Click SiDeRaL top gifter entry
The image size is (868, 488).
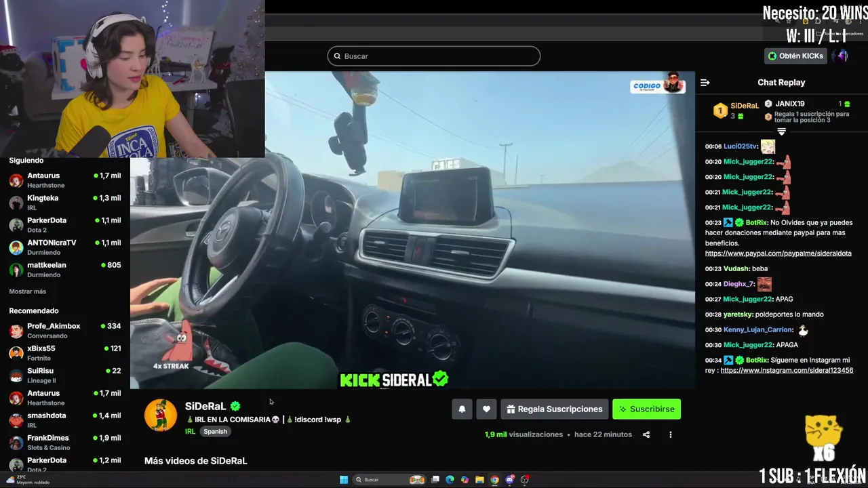click(736, 110)
